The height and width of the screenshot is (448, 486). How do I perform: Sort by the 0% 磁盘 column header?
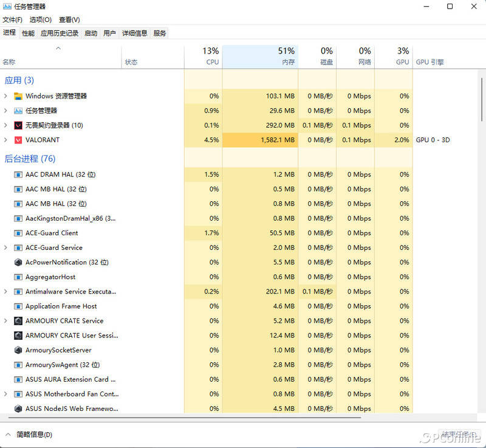[317, 57]
